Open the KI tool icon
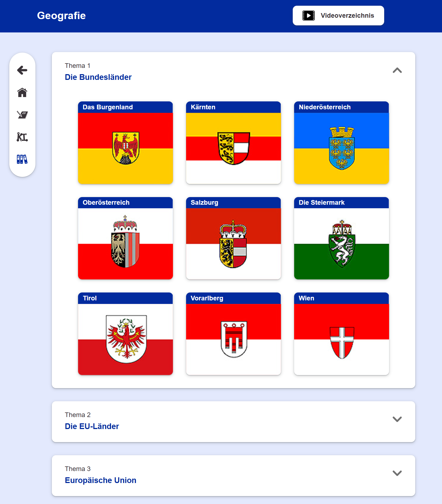Viewport: 442px width, 504px height. tap(22, 137)
